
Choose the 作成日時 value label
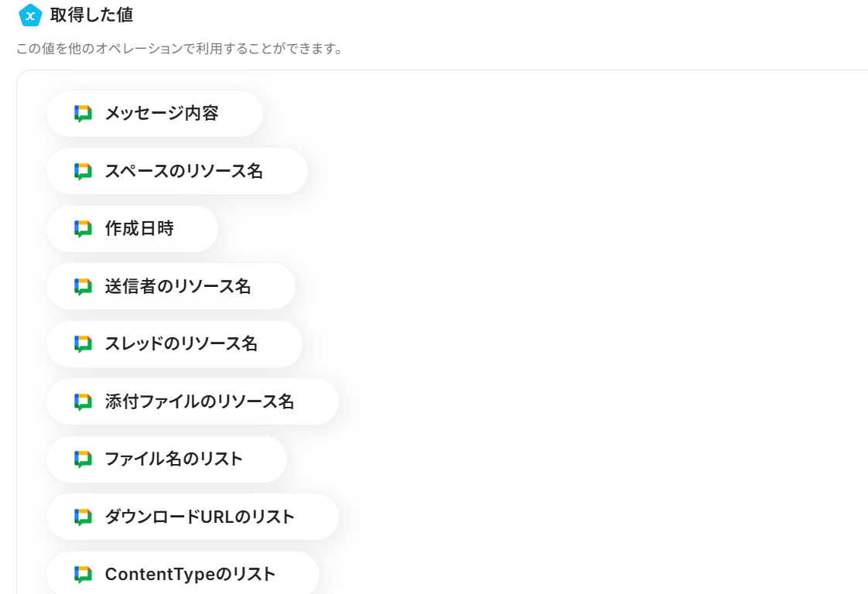tap(139, 229)
